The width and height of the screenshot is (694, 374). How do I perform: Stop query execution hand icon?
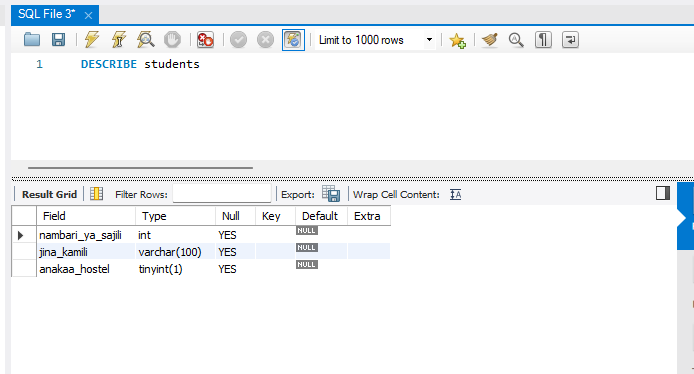[x=172, y=40]
